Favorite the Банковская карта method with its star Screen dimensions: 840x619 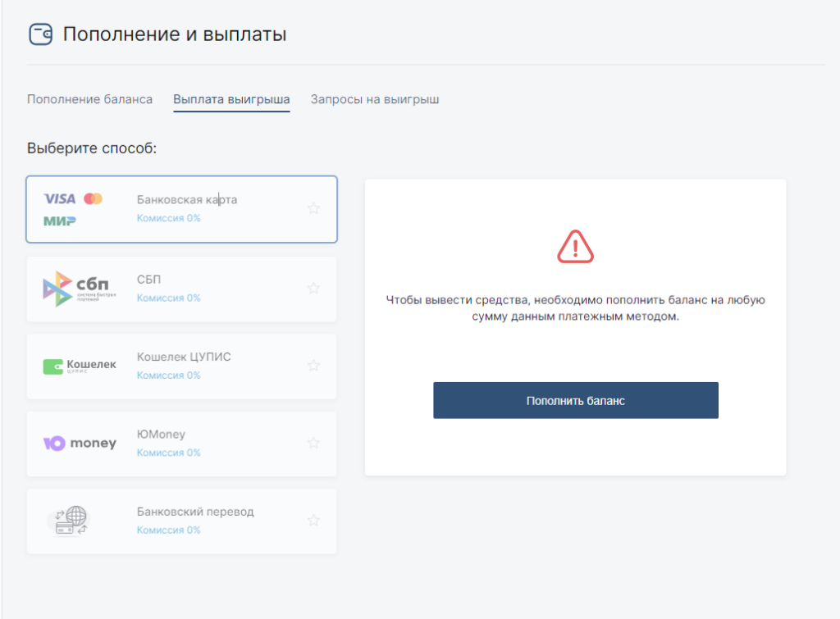pos(313,208)
